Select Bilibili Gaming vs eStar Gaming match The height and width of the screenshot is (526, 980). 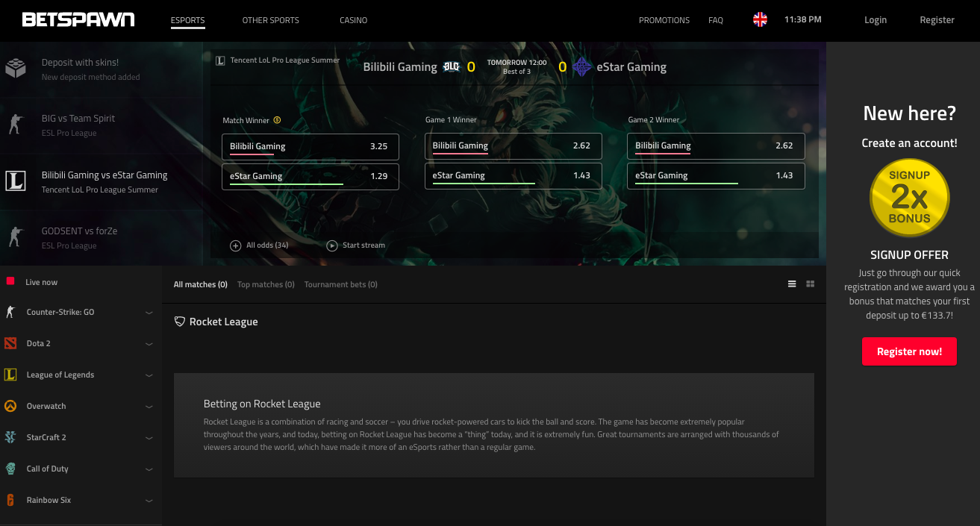[x=102, y=181]
